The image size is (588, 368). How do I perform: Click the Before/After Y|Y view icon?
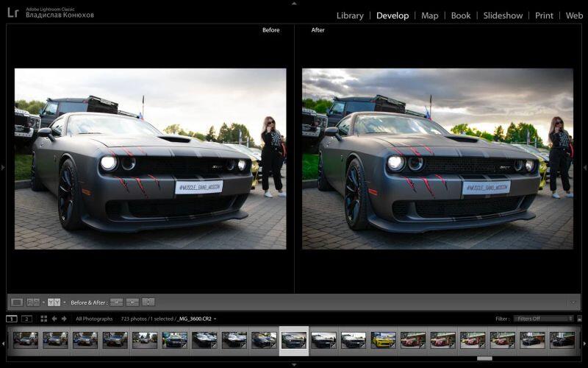tap(54, 302)
